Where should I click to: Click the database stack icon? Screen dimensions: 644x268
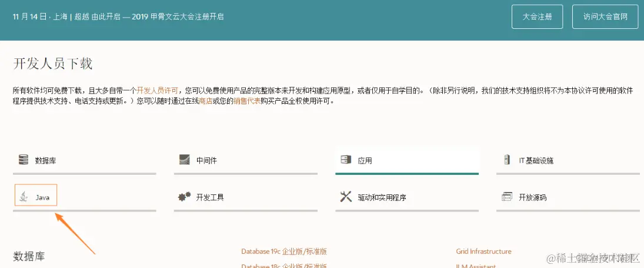[x=24, y=160]
